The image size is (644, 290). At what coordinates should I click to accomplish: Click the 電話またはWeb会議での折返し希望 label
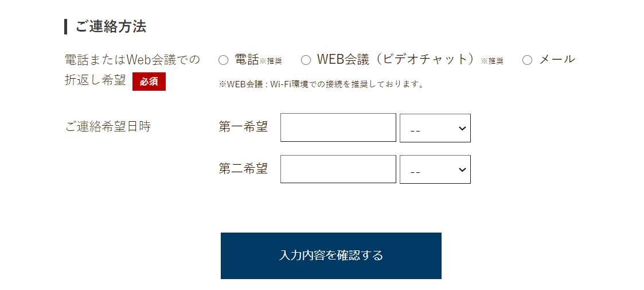[132, 60]
